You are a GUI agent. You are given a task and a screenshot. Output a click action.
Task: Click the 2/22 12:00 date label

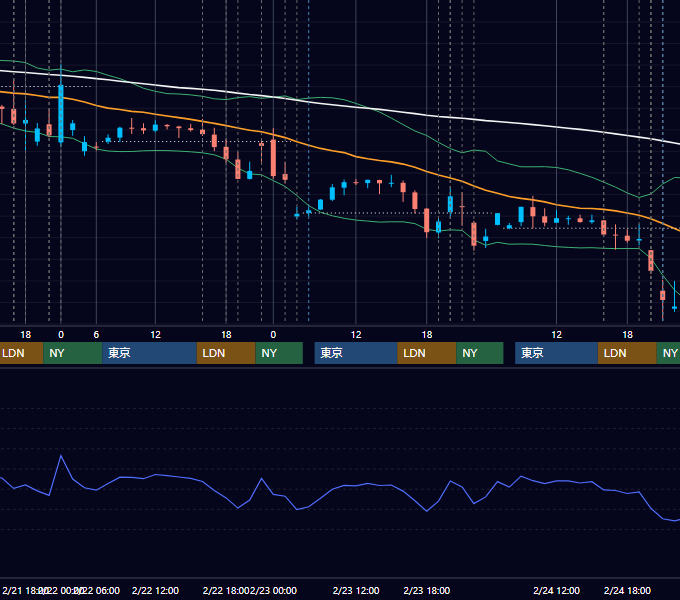pyautogui.click(x=155, y=590)
